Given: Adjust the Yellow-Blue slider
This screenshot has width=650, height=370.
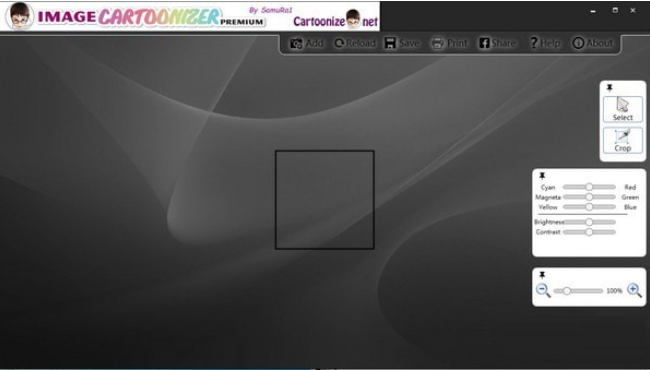Looking at the screenshot, I should tap(589, 207).
